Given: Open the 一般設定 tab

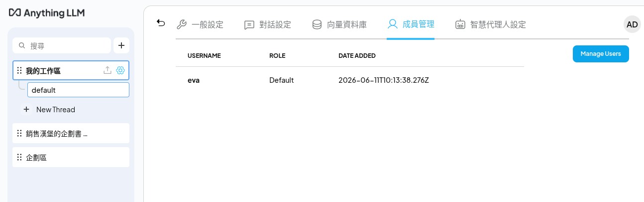Looking at the screenshot, I should click(x=200, y=24).
